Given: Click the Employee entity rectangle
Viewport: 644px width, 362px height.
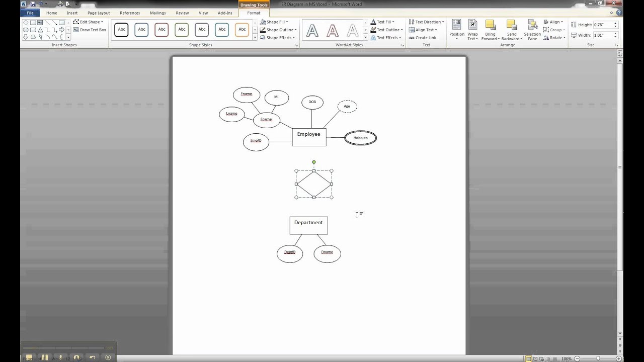Looking at the screenshot, I should [309, 137].
